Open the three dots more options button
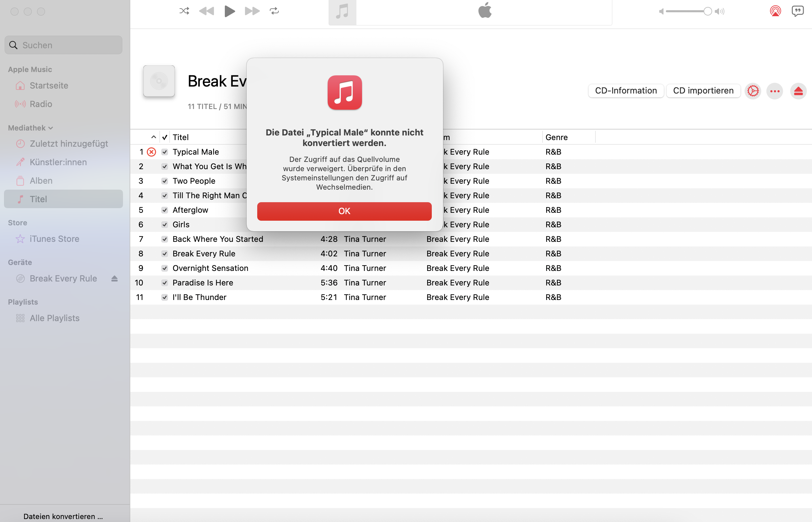The height and width of the screenshot is (522, 812). pos(774,91)
